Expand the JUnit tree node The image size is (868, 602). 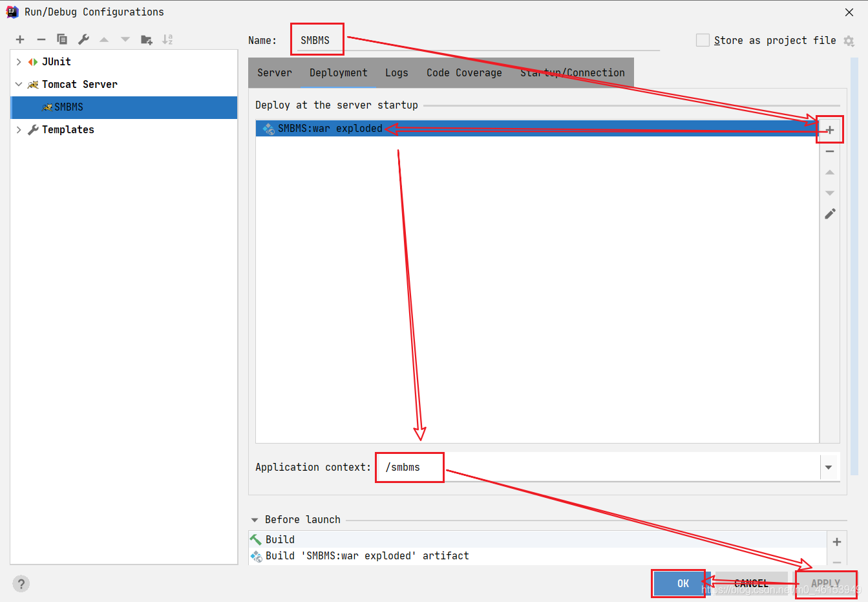(19, 62)
